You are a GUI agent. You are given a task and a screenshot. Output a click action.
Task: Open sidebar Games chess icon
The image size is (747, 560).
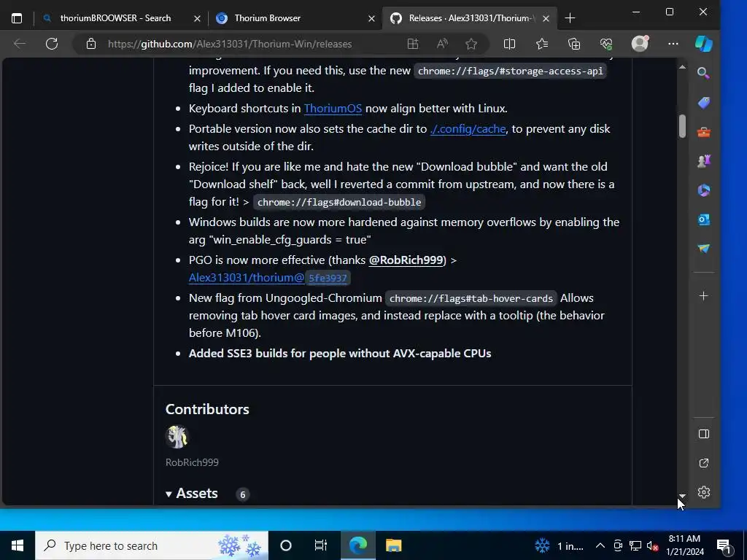click(704, 161)
